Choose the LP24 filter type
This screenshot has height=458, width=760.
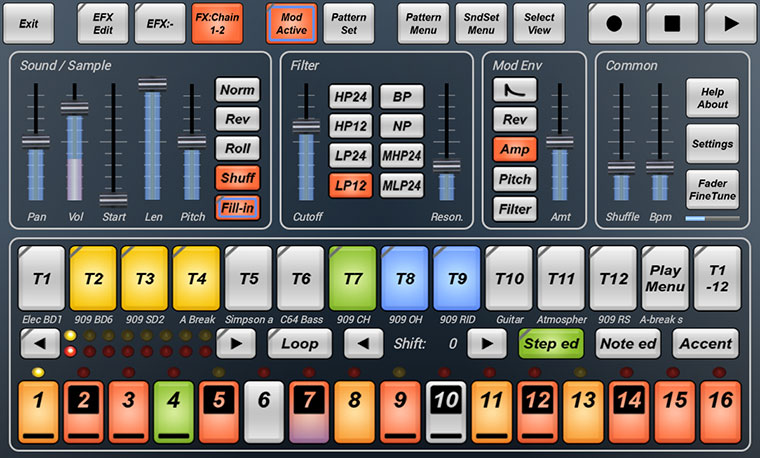(x=352, y=156)
